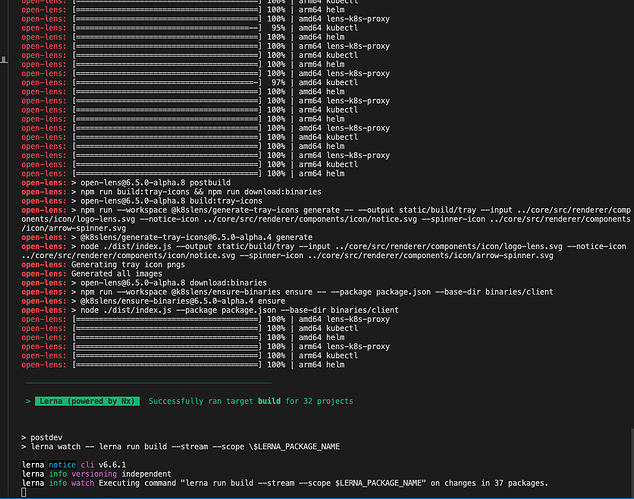
Task: Click the 'Lerna (powered by Nx)' green badge
Action: point(87,401)
